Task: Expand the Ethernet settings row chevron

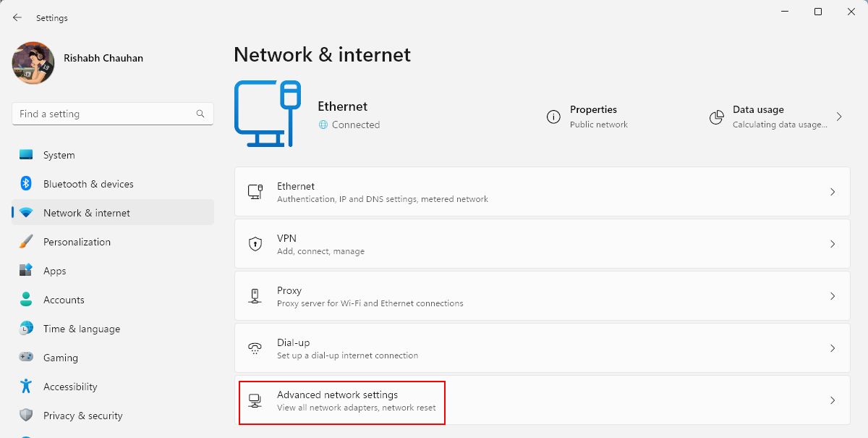Action: coord(833,191)
